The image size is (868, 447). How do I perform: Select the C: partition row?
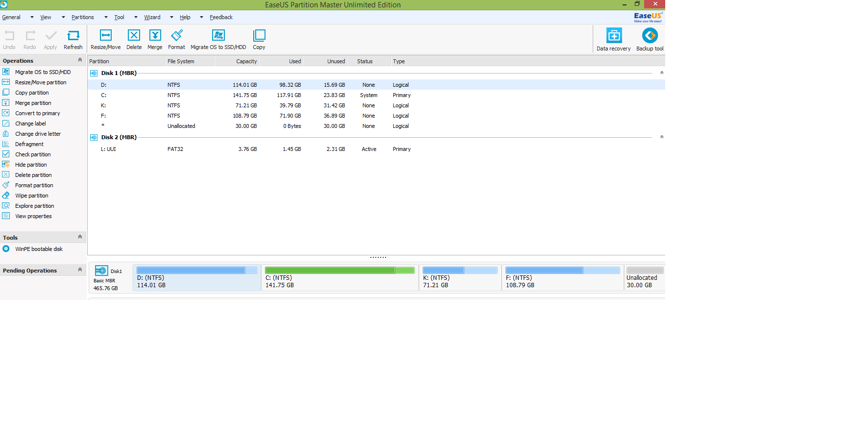[376, 95]
